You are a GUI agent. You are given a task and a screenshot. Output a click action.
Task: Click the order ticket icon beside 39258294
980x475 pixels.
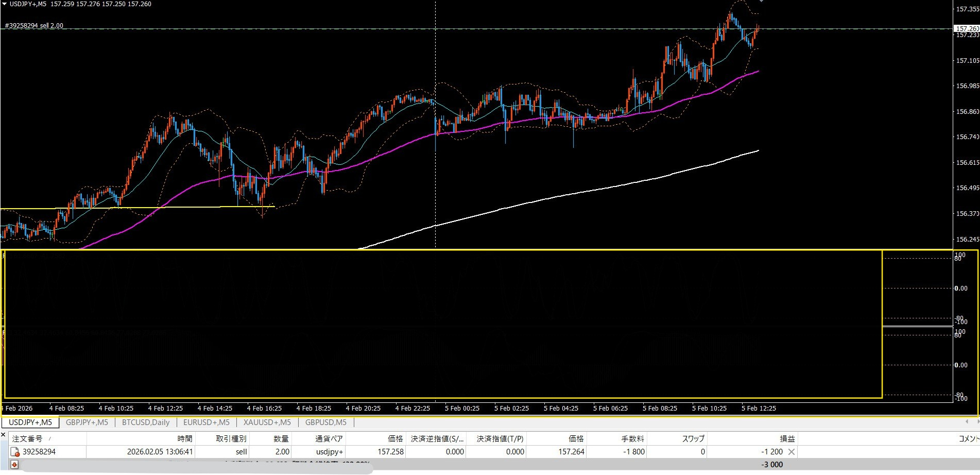click(15, 452)
